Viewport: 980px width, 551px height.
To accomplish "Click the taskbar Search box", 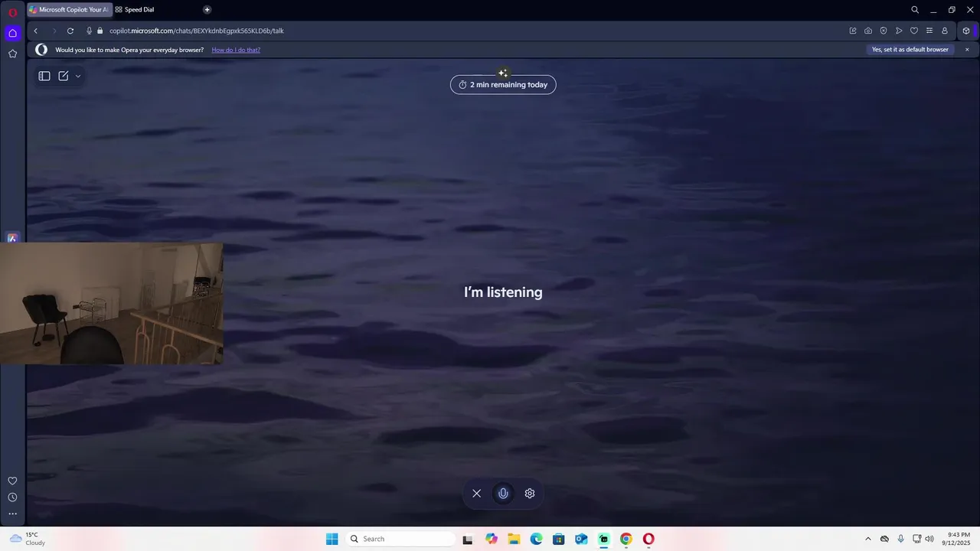I will pyautogui.click(x=400, y=539).
